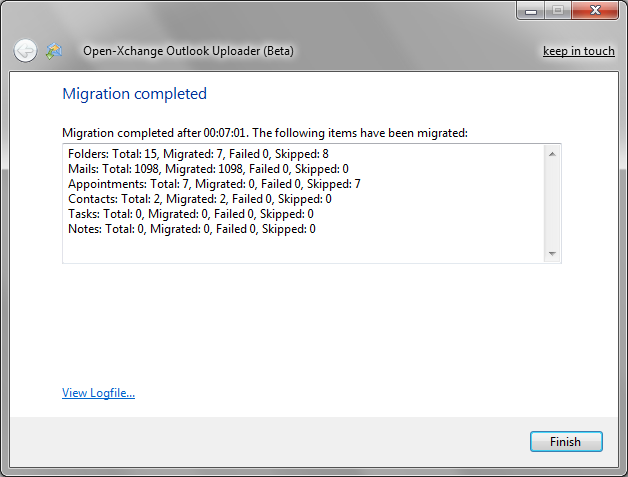628x477 pixels.
Task: Open the keep in touch link
Action: tap(579, 51)
